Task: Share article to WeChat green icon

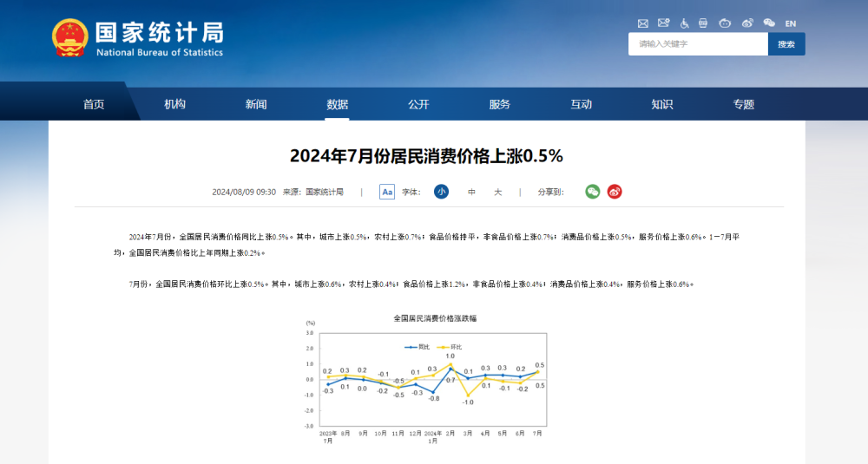Action: [x=593, y=192]
